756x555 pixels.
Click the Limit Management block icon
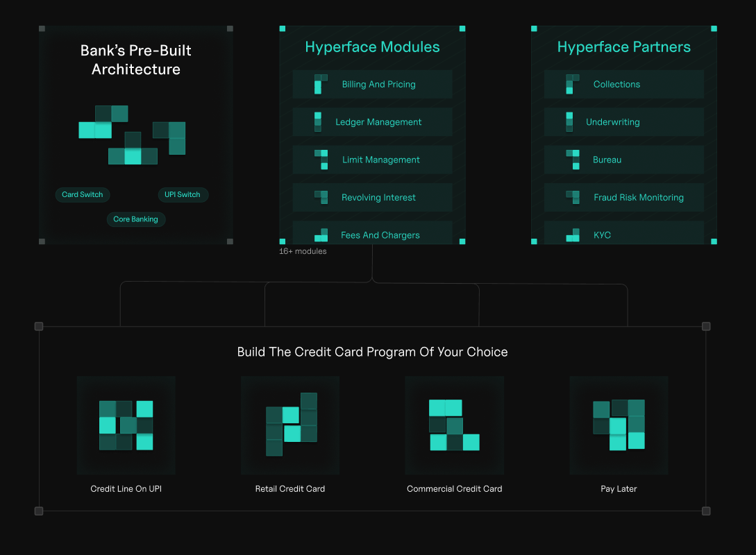[x=321, y=160]
